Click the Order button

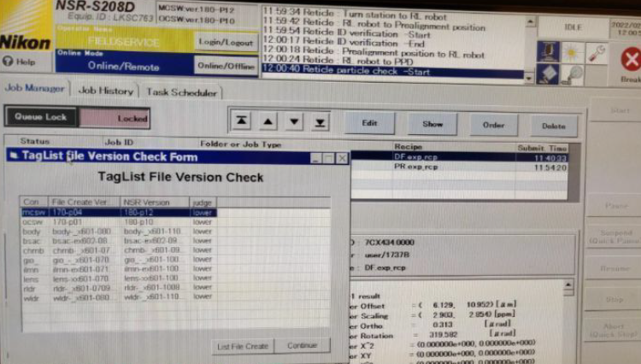(493, 125)
